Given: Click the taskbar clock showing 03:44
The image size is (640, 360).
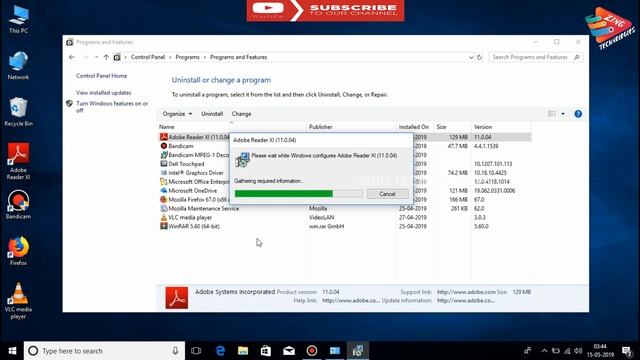Looking at the screenshot, I should (x=600, y=351).
